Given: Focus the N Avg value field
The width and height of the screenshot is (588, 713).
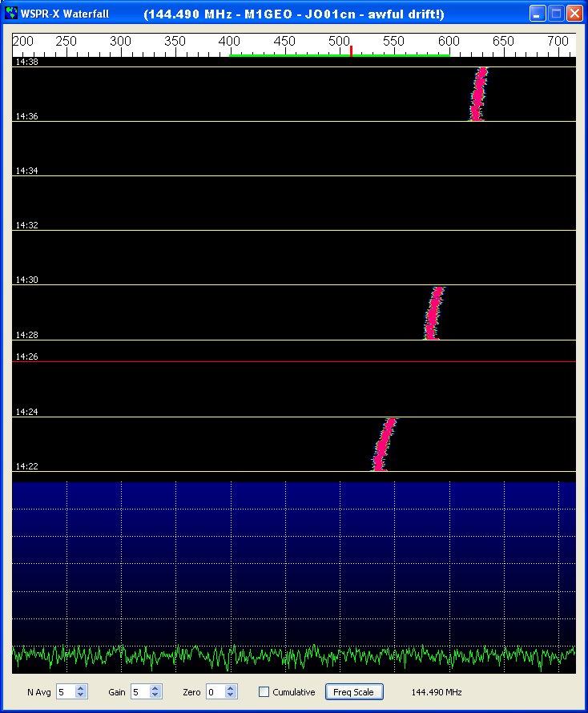Looking at the screenshot, I should 66,691.
